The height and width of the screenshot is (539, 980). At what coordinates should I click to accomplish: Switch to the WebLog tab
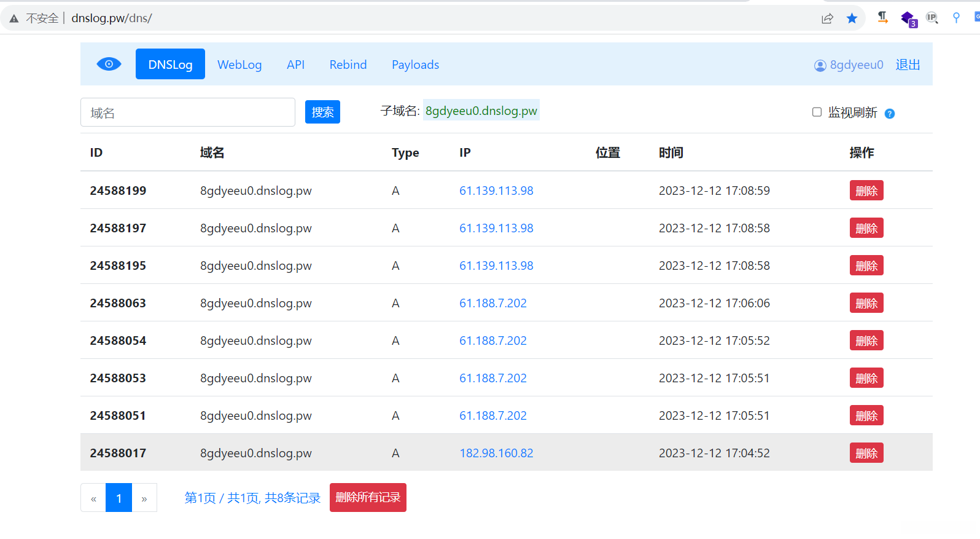239,65
